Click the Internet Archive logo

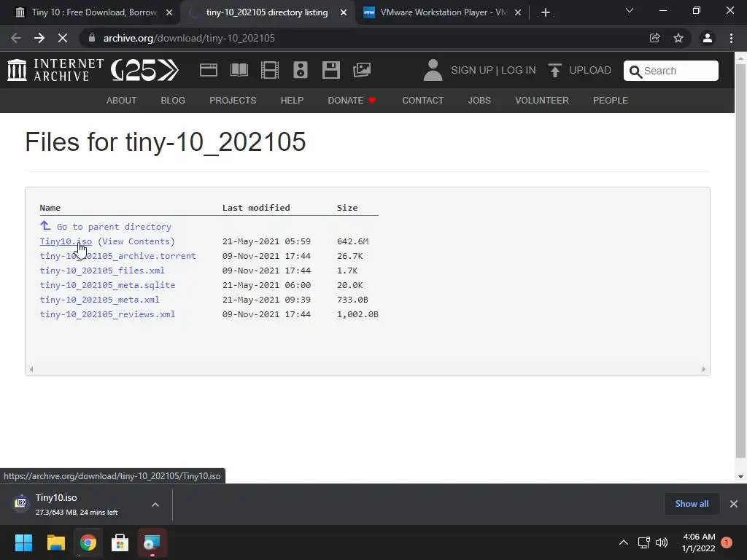click(55, 70)
